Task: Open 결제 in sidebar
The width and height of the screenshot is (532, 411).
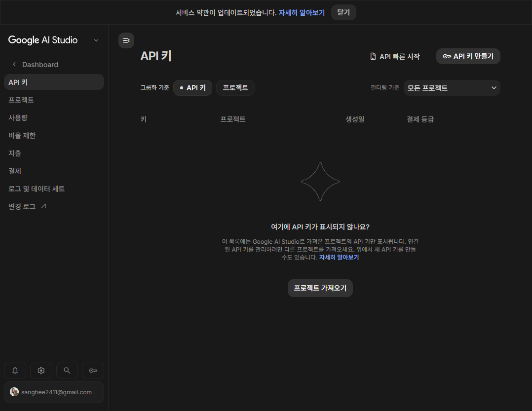Action: click(54, 171)
